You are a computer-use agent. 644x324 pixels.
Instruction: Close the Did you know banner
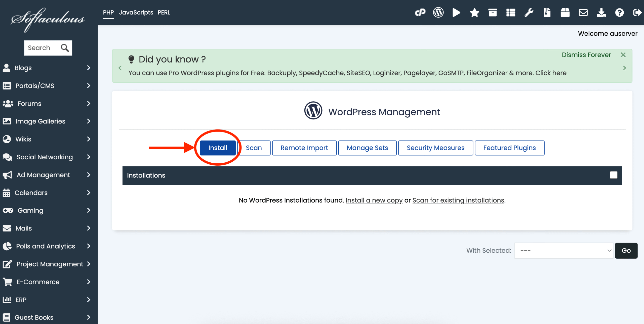tap(623, 55)
